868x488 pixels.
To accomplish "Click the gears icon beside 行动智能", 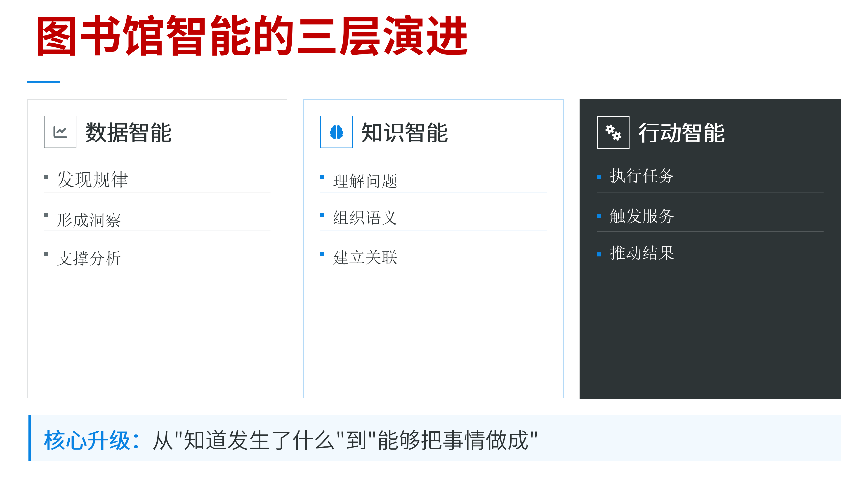I will pyautogui.click(x=613, y=132).
